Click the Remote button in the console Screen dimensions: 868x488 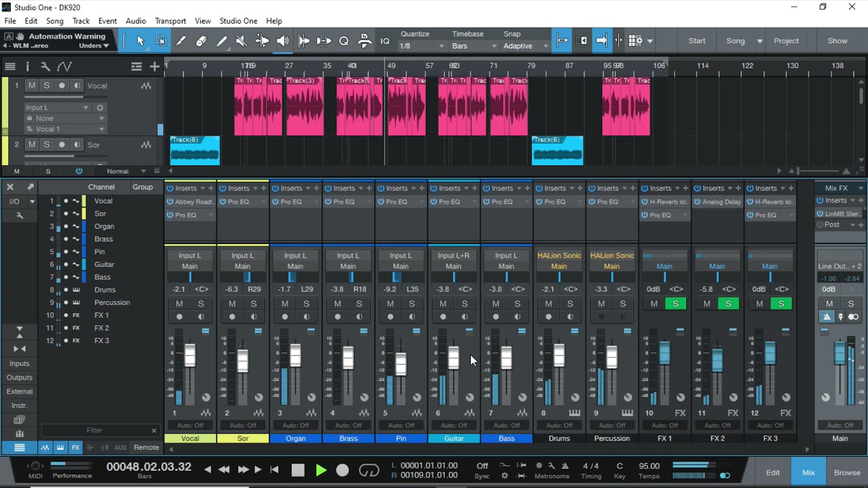pyautogui.click(x=146, y=447)
